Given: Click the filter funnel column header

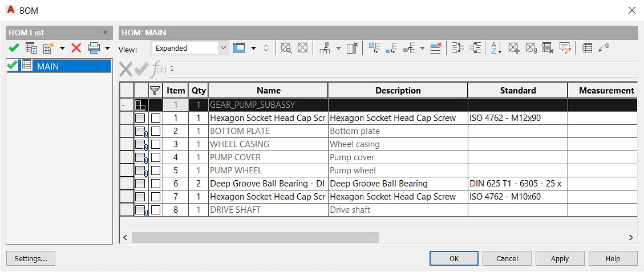Looking at the screenshot, I should 155,90.
